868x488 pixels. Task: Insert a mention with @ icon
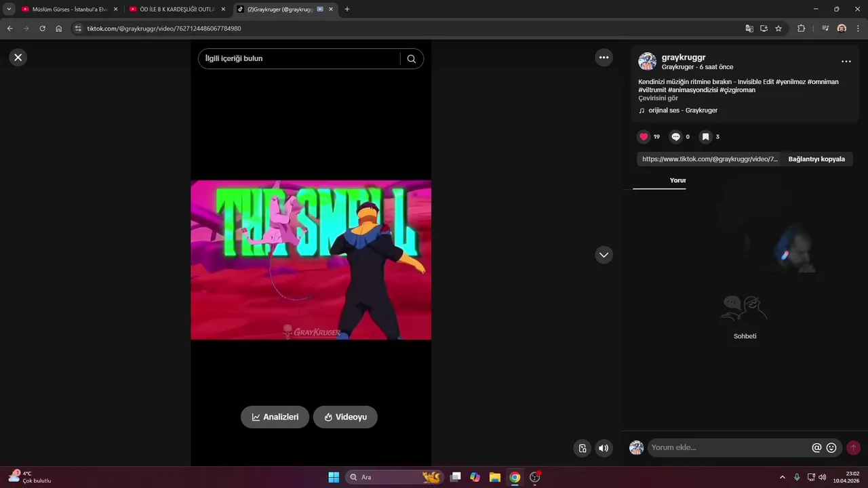click(x=816, y=448)
